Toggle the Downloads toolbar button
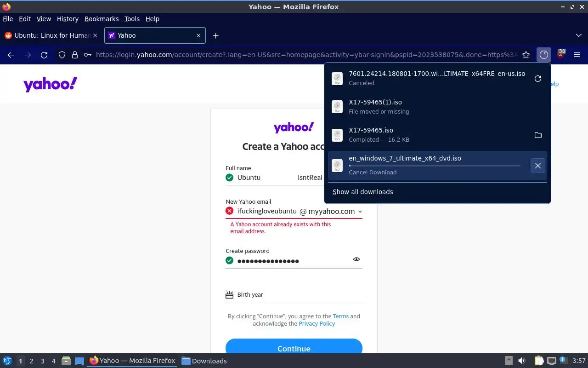Viewport: 588px width, 368px height. (544, 55)
